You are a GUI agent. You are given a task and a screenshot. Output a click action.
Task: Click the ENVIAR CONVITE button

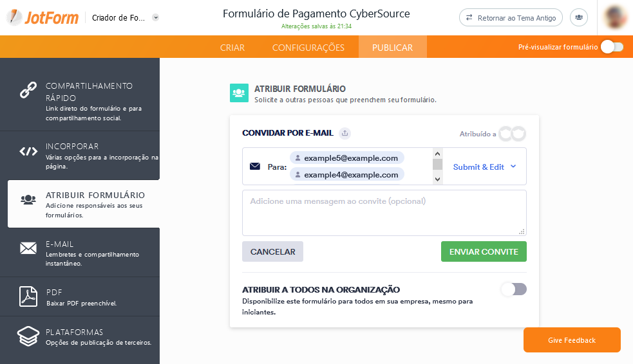(484, 251)
